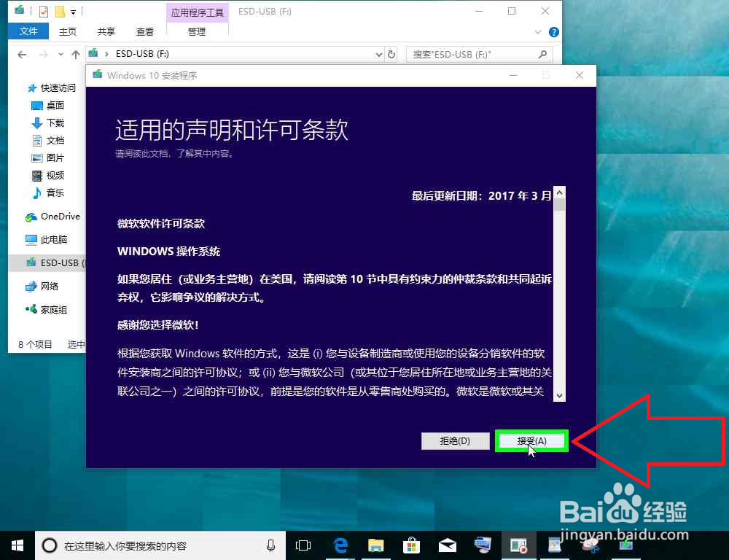Launch Microsoft Edge from the taskbar
The width and height of the screenshot is (729, 560).
coord(340,545)
